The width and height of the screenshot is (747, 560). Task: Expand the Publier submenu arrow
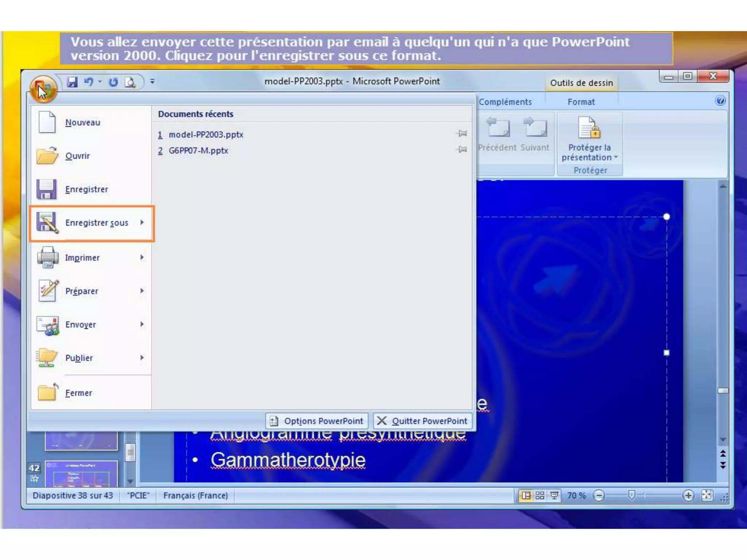tap(142, 358)
